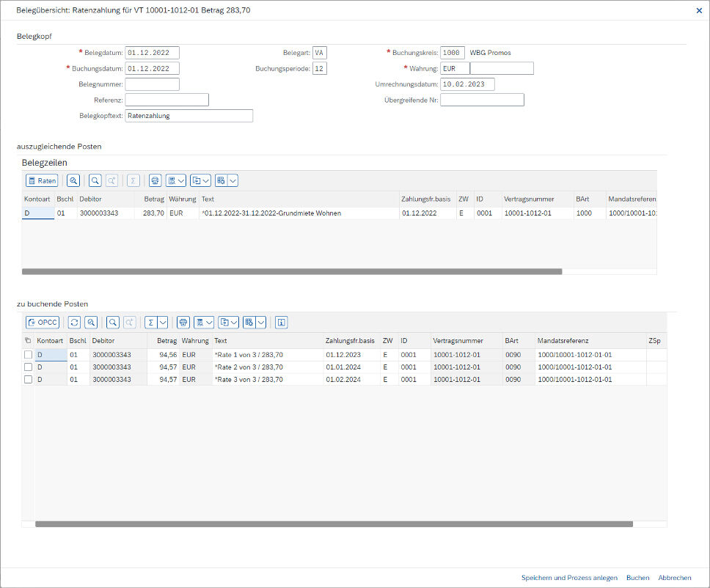Click the refresh icon in zu buchende Posten toolbar
This screenshot has height=588, width=710.
74,322
